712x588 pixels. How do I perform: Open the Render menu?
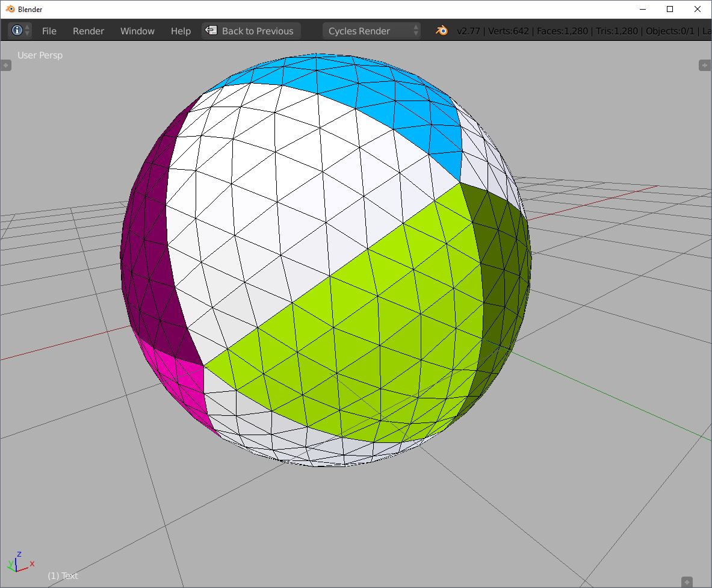pos(88,31)
